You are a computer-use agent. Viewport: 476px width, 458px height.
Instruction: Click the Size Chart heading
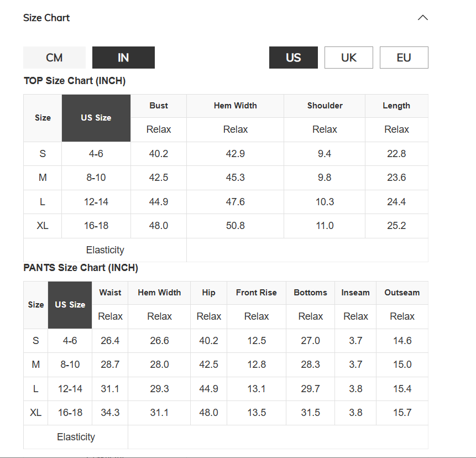(x=46, y=18)
